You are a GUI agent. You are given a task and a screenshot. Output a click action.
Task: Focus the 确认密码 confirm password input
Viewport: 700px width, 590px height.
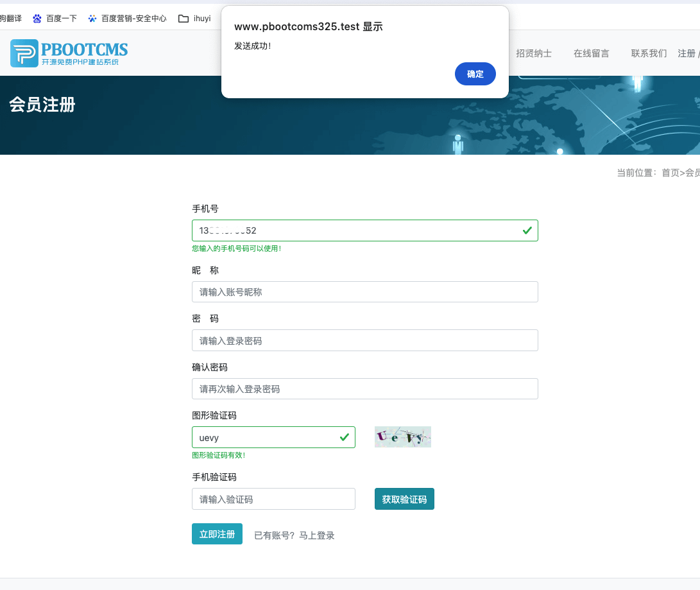(364, 389)
